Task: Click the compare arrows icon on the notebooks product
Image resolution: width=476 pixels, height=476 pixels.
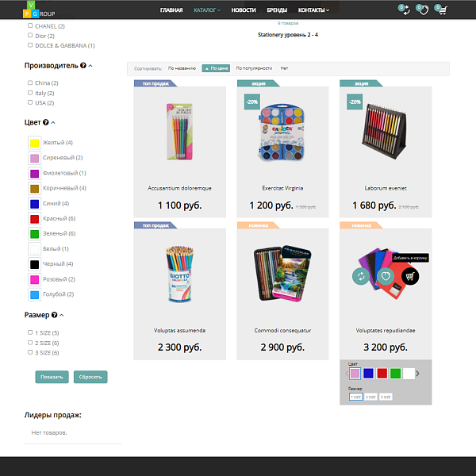Action: tap(361, 276)
